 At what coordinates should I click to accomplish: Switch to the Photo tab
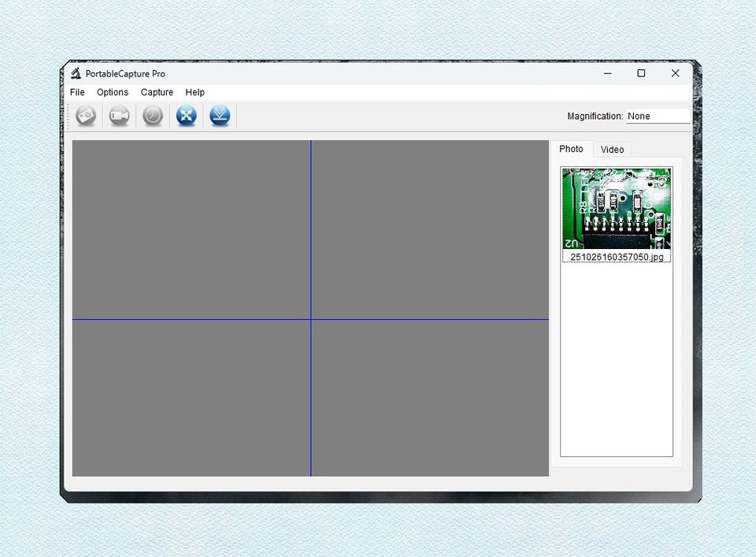[x=572, y=149]
